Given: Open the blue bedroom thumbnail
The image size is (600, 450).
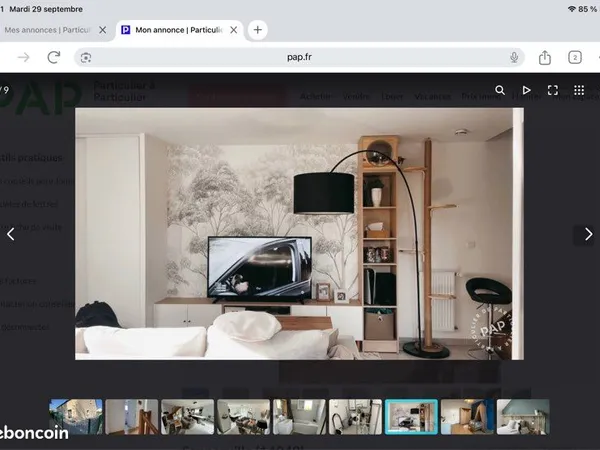Looking at the screenshot, I should (467, 417).
